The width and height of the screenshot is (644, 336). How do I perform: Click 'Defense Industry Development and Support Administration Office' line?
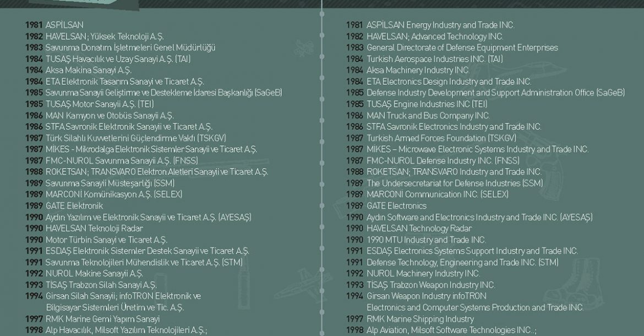tap(496, 93)
